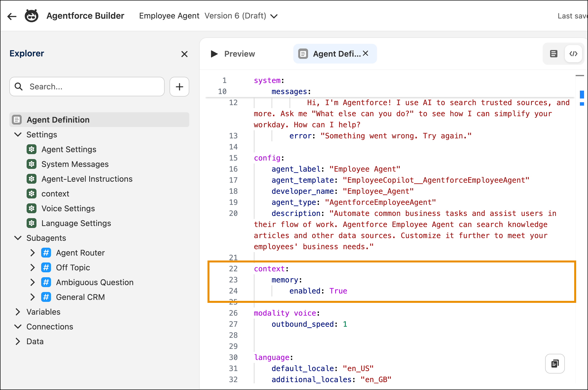
Task: Click the context gear icon
Action: [x=32, y=194]
